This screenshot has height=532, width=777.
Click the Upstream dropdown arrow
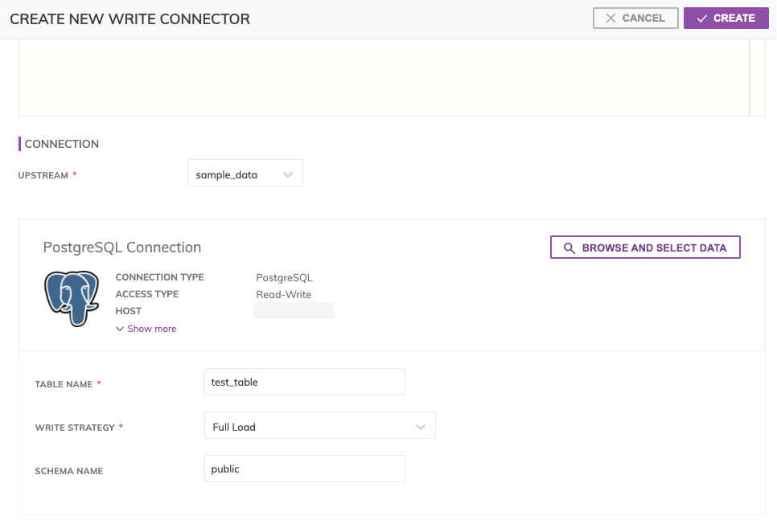(x=288, y=174)
